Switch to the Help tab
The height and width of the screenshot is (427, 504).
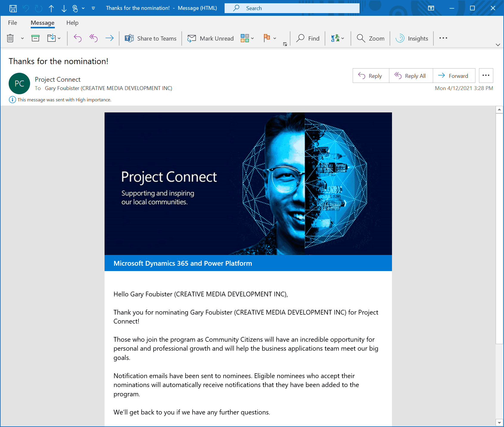[x=72, y=23]
